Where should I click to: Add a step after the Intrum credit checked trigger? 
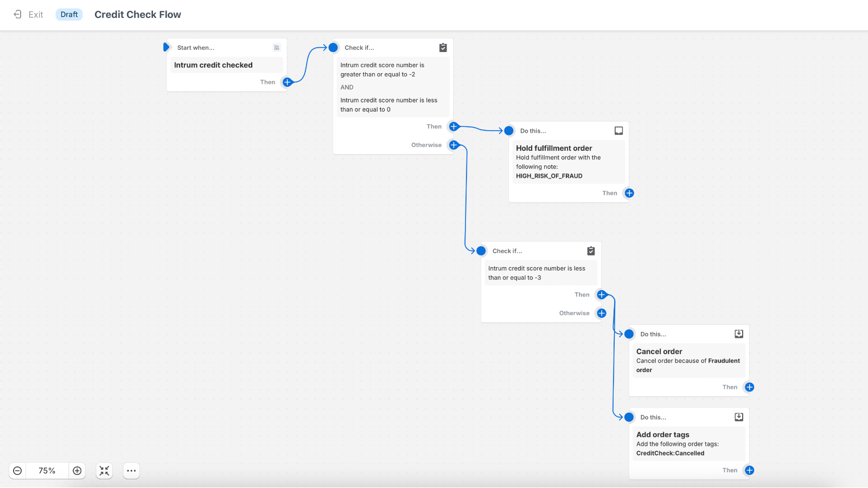pyautogui.click(x=287, y=82)
